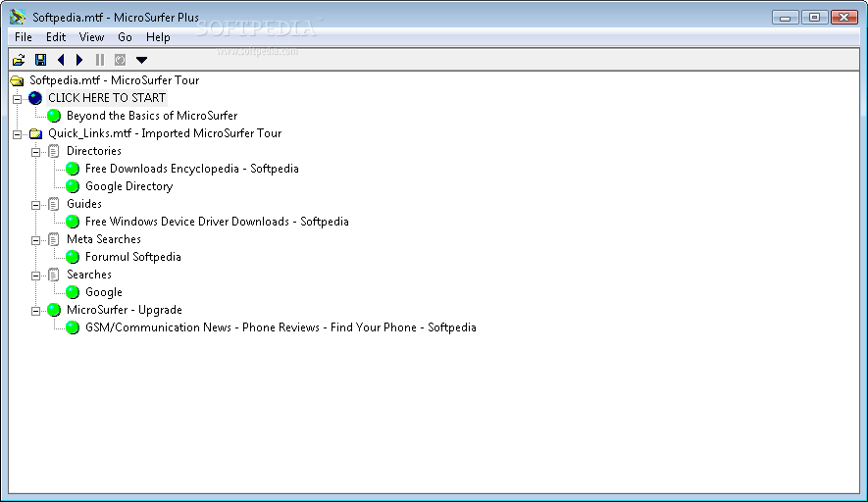Click green ball beside GSM/Communication News
The image size is (868, 502).
point(73,327)
